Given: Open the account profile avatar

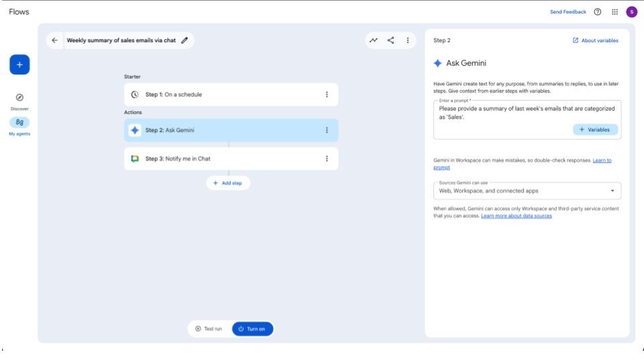Looking at the screenshot, I should coord(631,12).
